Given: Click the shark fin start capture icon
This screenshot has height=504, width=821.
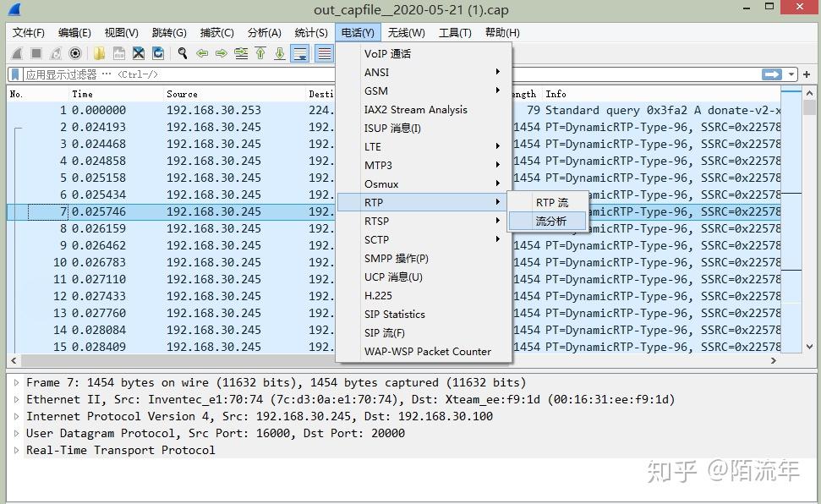Looking at the screenshot, I should [x=17, y=53].
